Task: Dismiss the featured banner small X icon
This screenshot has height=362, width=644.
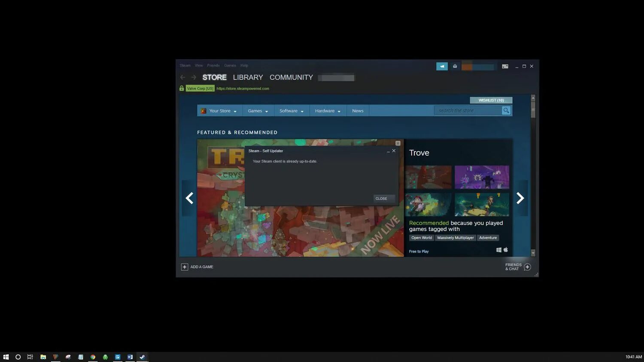Action: 398,143
